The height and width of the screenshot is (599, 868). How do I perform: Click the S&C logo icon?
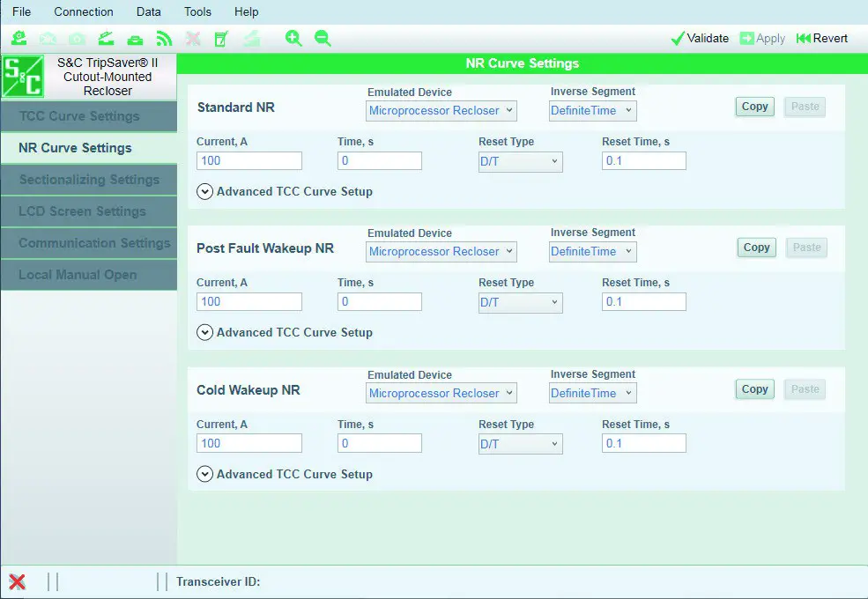click(x=23, y=77)
